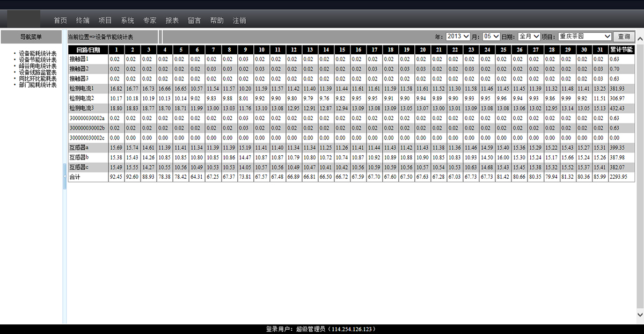Open the 项目 menu

105,20
